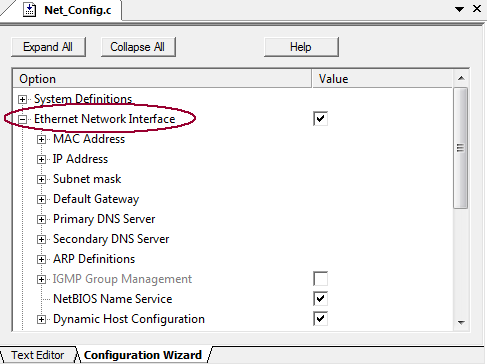Viewport: 487px width, 364px height.
Task: Close the Net_Config.c document tab
Action: pyautogui.click(x=477, y=9)
